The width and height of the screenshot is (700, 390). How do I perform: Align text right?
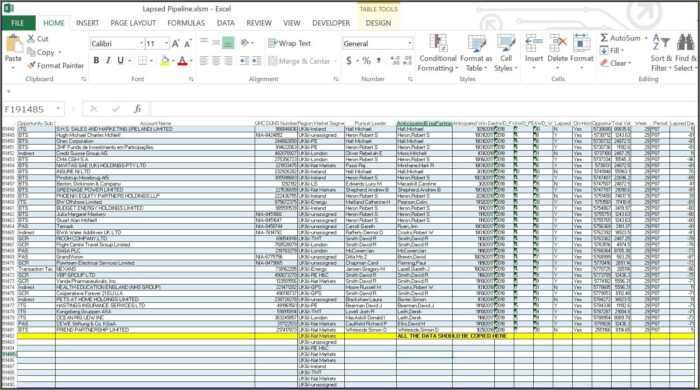click(x=228, y=60)
